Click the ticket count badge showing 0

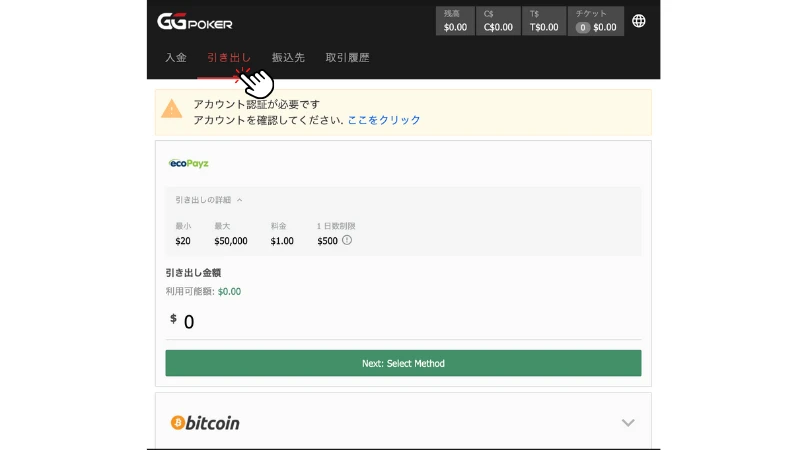(582, 28)
